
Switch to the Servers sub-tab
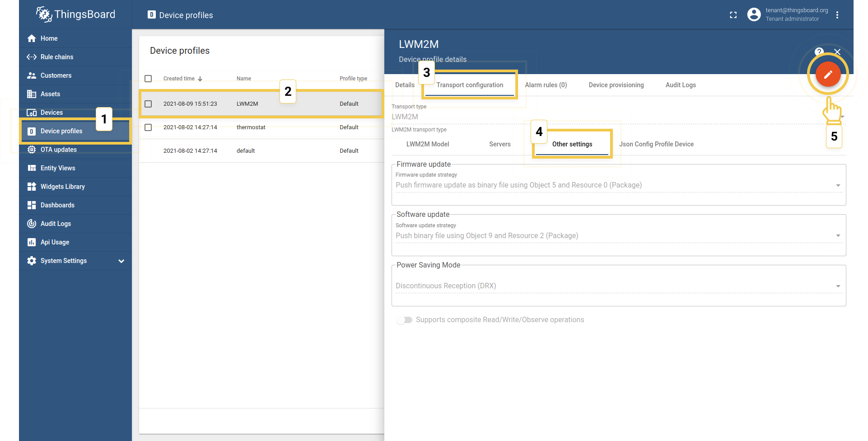tap(499, 144)
